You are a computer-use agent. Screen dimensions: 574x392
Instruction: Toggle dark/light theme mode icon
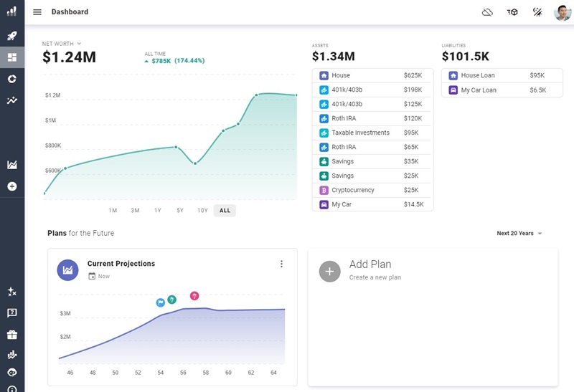click(x=537, y=12)
